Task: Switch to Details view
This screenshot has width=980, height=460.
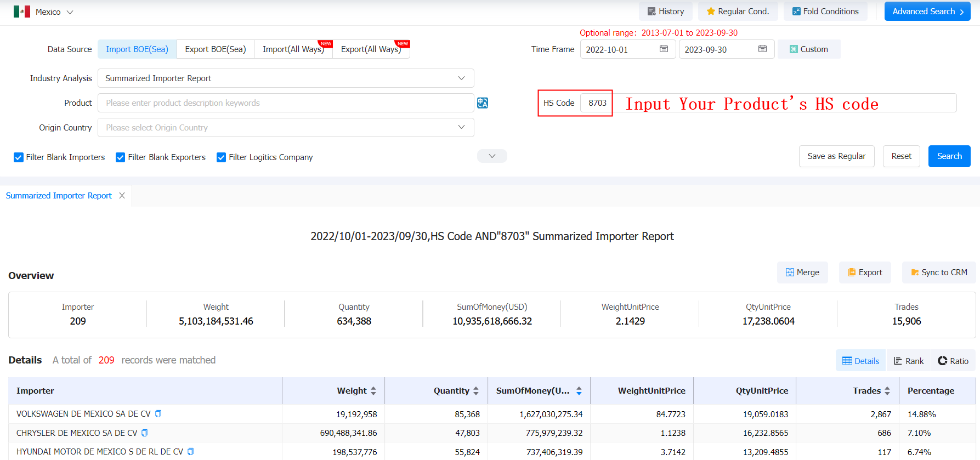Action: 860,361
